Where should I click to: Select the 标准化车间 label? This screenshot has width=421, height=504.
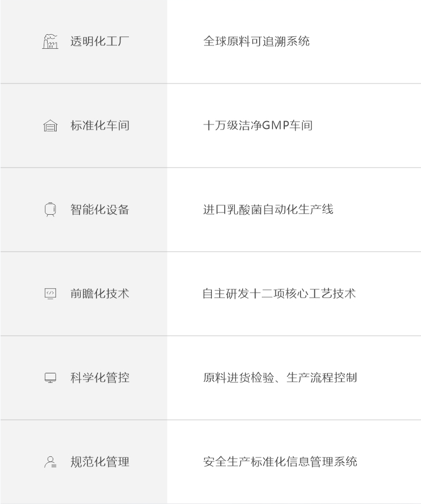pyautogui.click(x=100, y=126)
